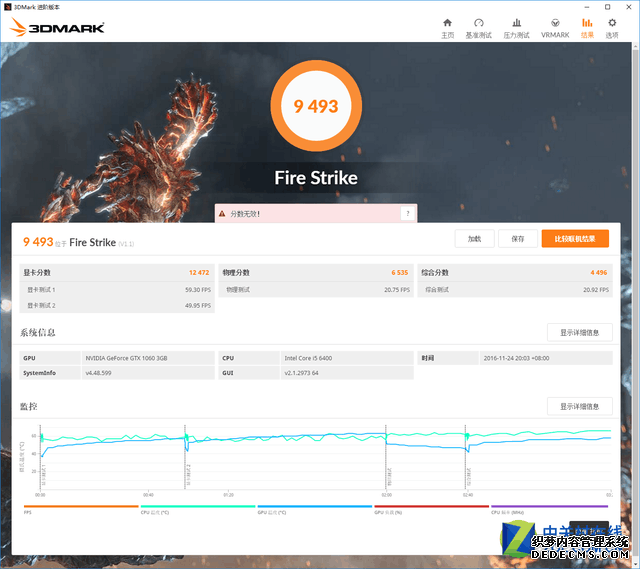Click the 3DMark app icon in title bar
Viewport: 640px width, 569px height.
click(x=7, y=7)
